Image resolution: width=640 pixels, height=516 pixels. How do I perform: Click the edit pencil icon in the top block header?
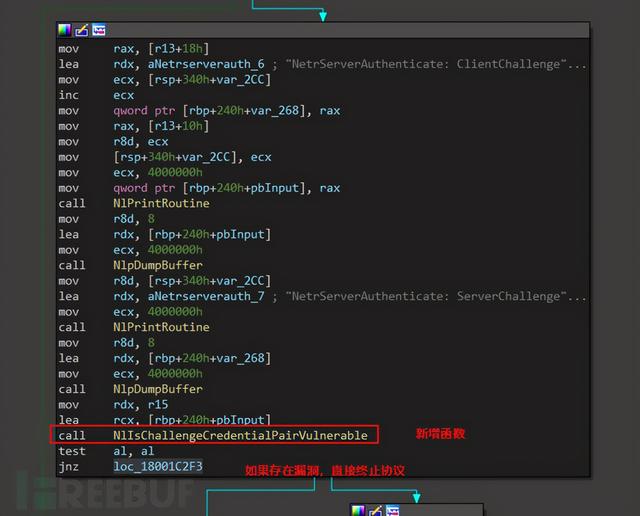point(82,30)
